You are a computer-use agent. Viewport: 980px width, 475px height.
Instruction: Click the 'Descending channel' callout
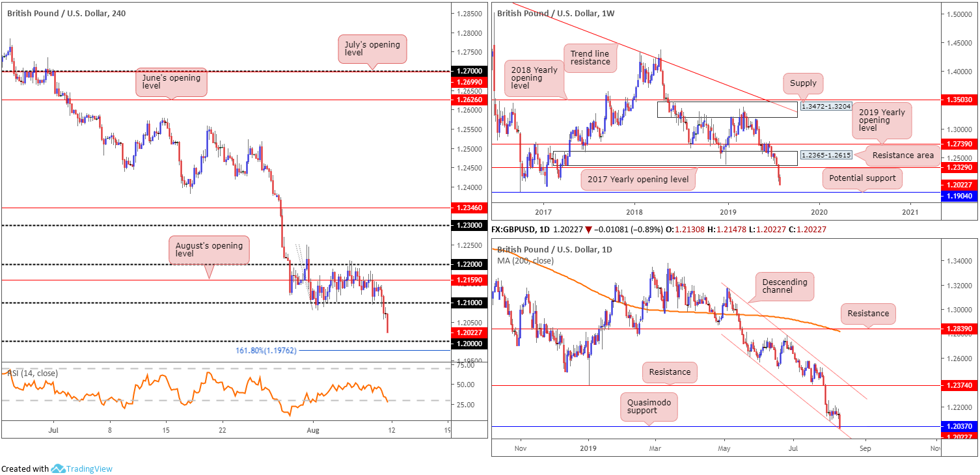point(785,287)
